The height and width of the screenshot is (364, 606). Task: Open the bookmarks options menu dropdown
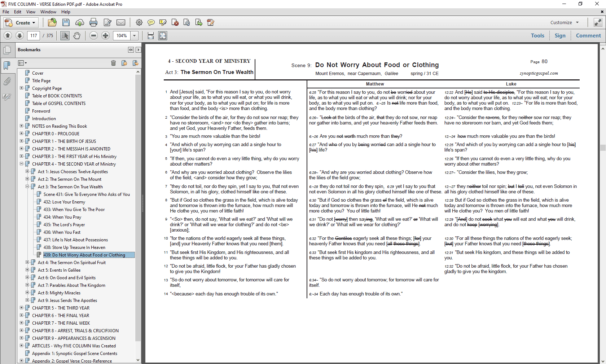click(22, 63)
